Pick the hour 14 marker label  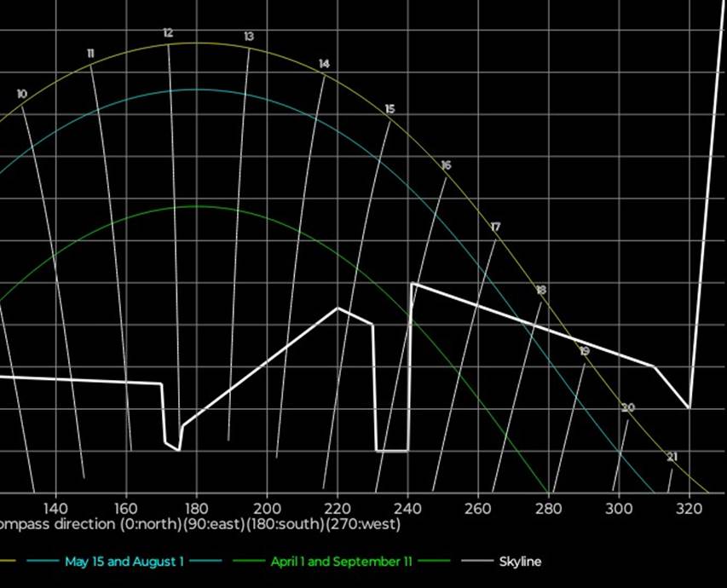click(324, 64)
